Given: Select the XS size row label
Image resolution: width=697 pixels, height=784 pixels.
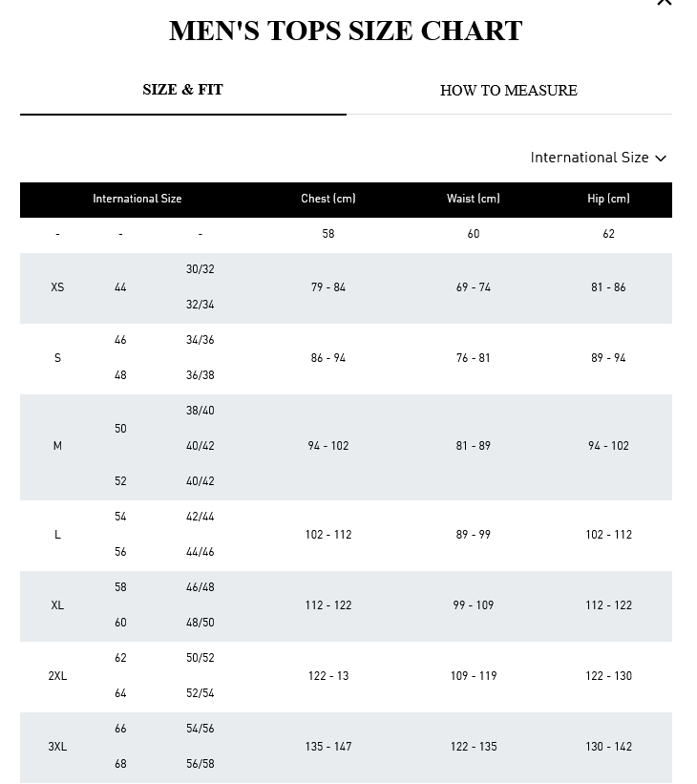Looking at the screenshot, I should click(57, 287).
